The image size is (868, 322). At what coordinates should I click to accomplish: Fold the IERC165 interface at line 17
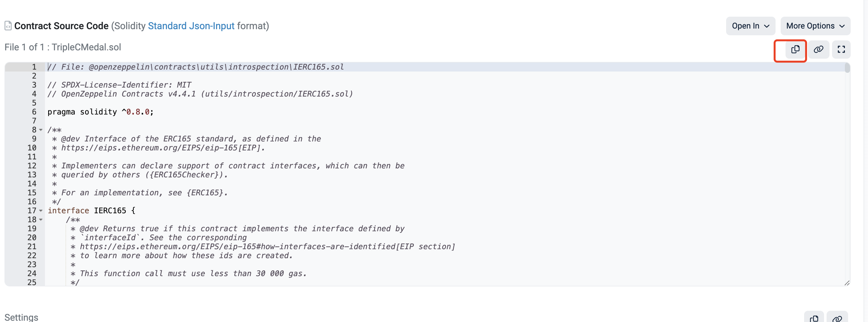pyautogui.click(x=41, y=211)
